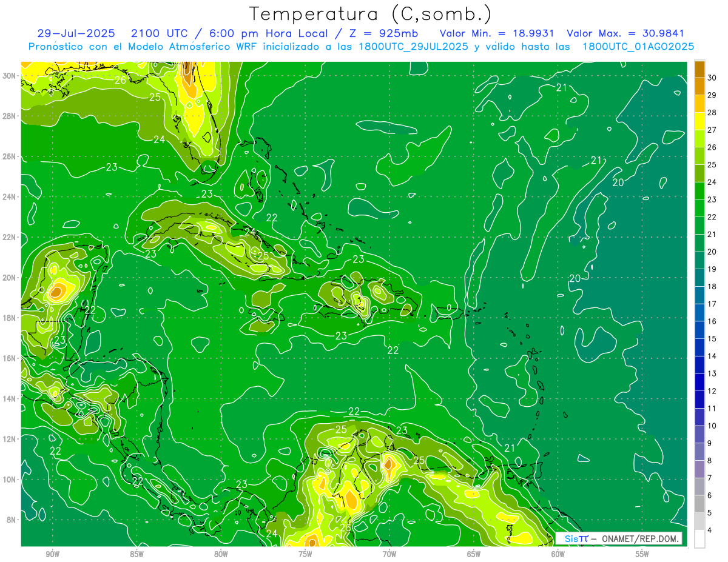728x562 pixels.
Task: Click the yellow legend swatch between 27 and 28
Action: 699,121
